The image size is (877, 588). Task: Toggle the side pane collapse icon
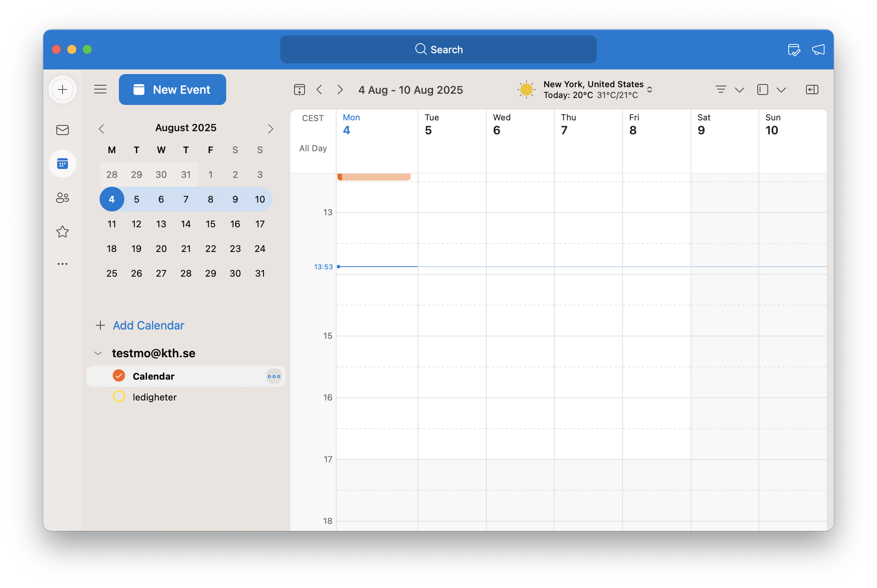(812, 90)
